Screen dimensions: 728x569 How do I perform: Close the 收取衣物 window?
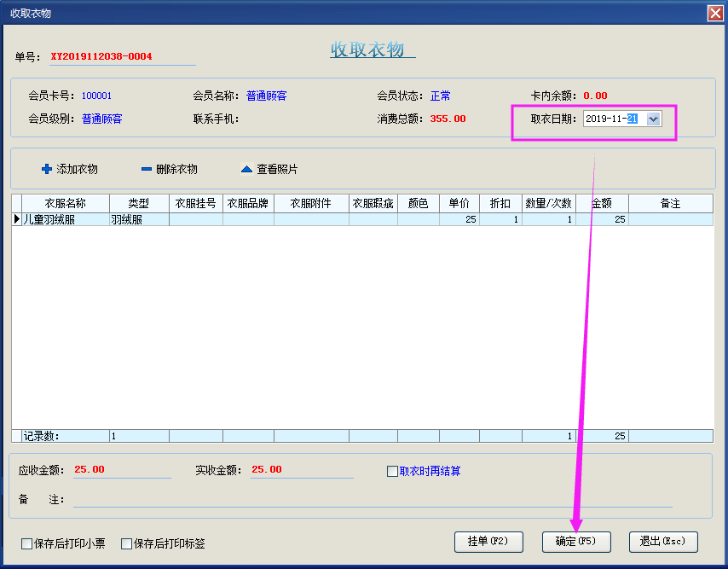click(714, 13)
